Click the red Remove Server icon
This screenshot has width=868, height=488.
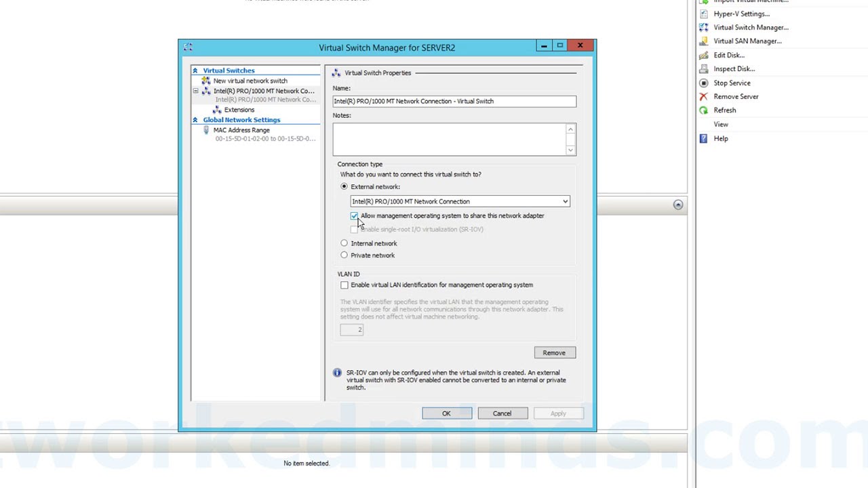pyautogui.click(x=703, y=96)
